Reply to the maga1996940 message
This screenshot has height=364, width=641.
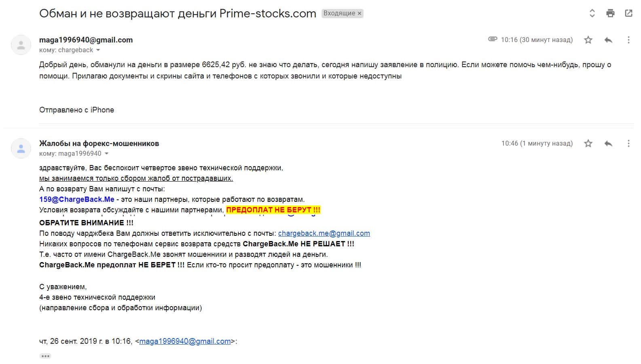pos(608,40)
